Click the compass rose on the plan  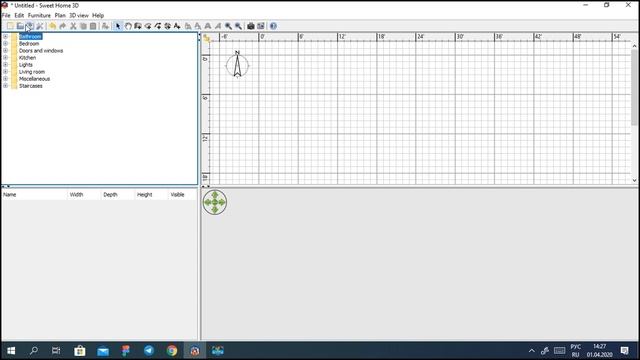[x=237, y=64]
